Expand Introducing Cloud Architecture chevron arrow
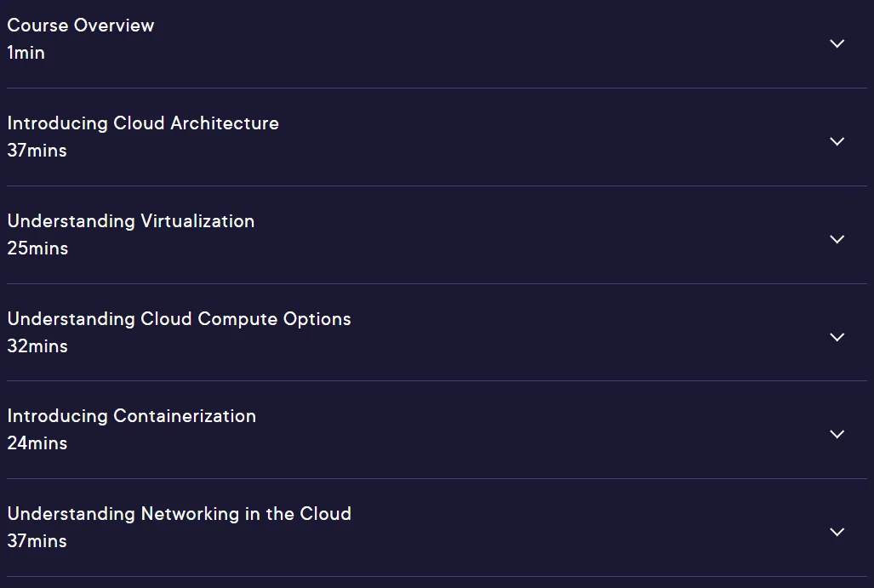This screenshot has width=874, height=588. pos(837,141)
